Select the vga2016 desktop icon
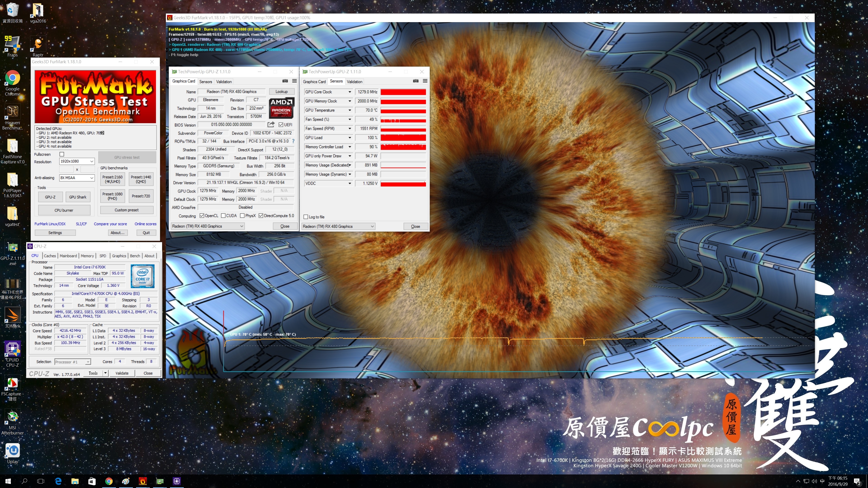This screenshot has height=488, width=868. [x=38, y=13]
